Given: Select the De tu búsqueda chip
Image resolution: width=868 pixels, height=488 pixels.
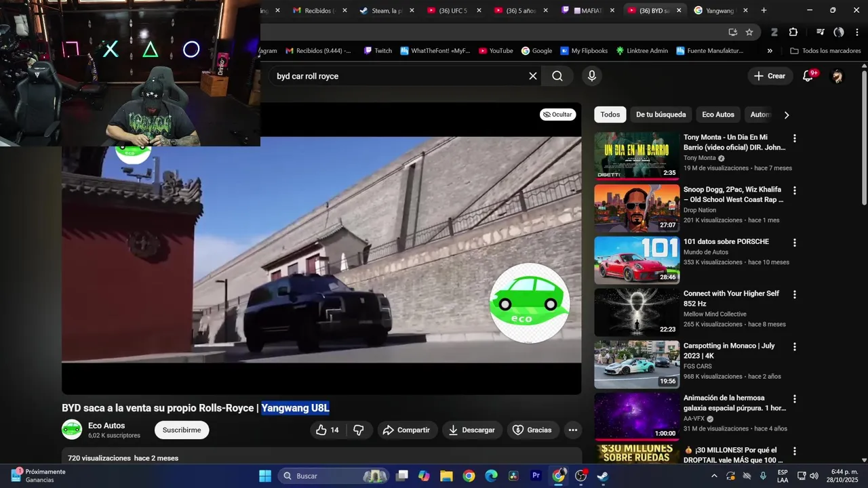Looking at the screenshot, I should tap(661, 115).
